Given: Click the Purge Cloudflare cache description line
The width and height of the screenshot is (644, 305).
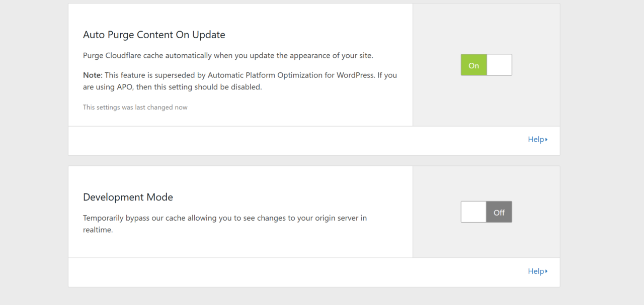Looking at the screenshot, I should click(228, 56).
